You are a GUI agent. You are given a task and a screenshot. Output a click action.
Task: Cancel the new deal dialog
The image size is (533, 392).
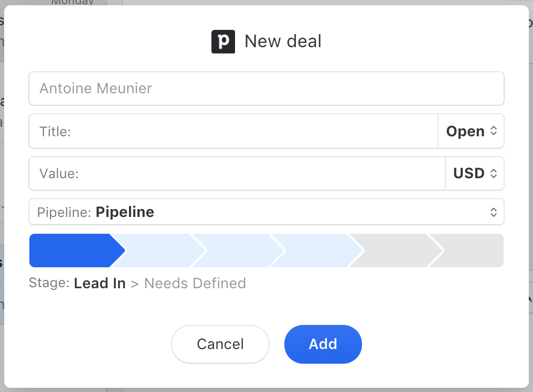220,344
